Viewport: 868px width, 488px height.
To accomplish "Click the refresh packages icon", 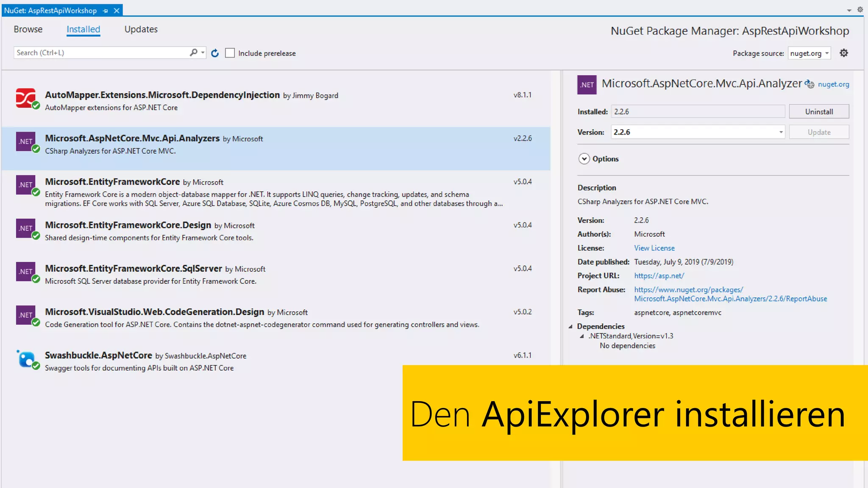I will (x=215, y=53).
